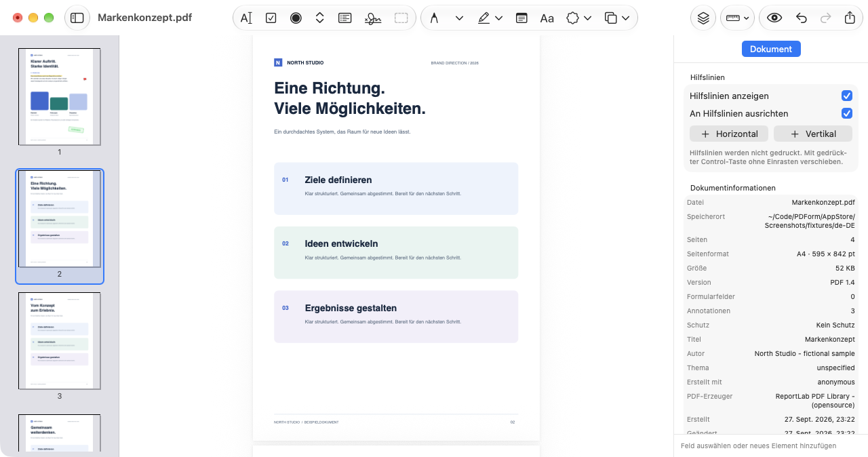Select the partially visible page 4 thumbnail

tap(60, 433)
